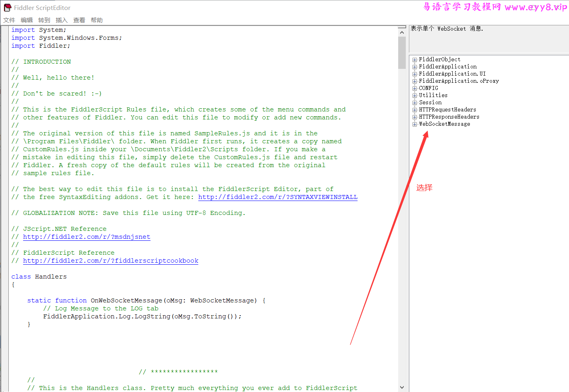Expand the HTTPRequestHeaders tree node

(415, 110)
